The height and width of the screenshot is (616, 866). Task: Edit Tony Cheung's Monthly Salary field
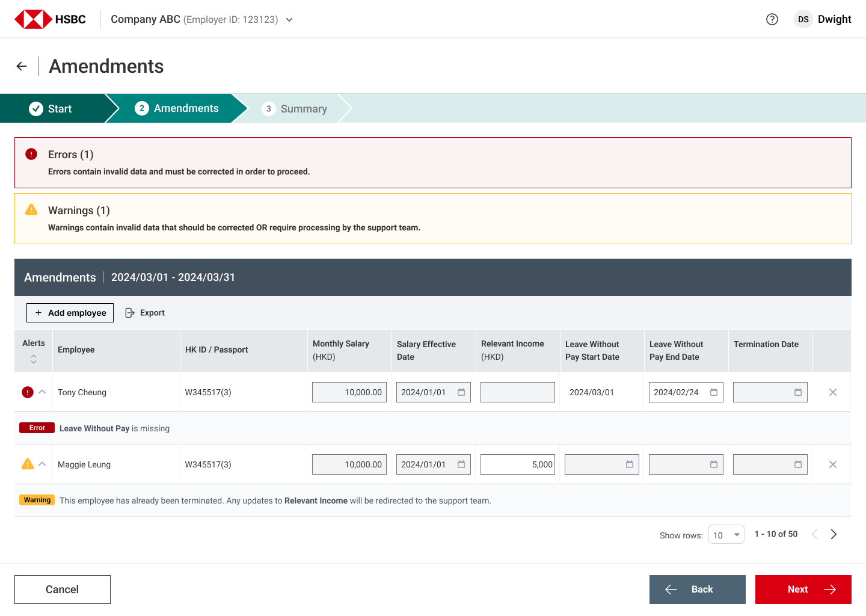349,392
